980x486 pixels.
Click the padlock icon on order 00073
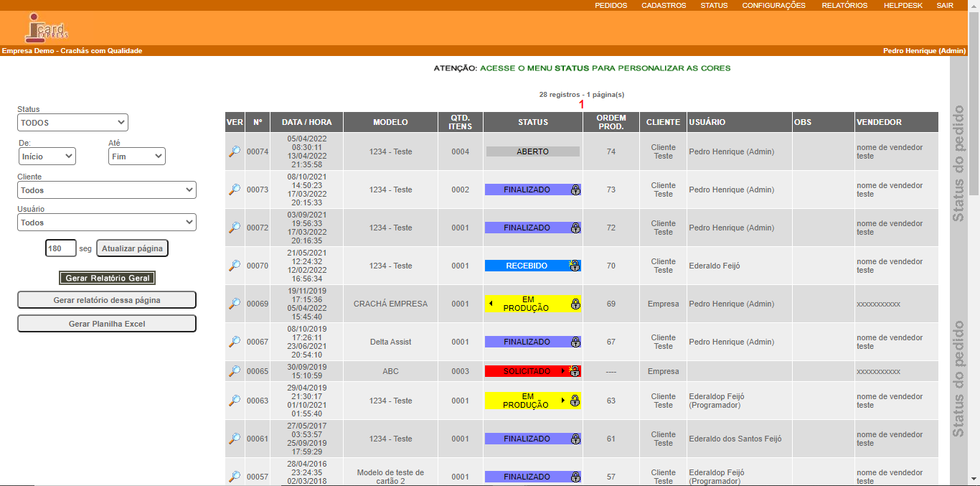coord(575,190)
